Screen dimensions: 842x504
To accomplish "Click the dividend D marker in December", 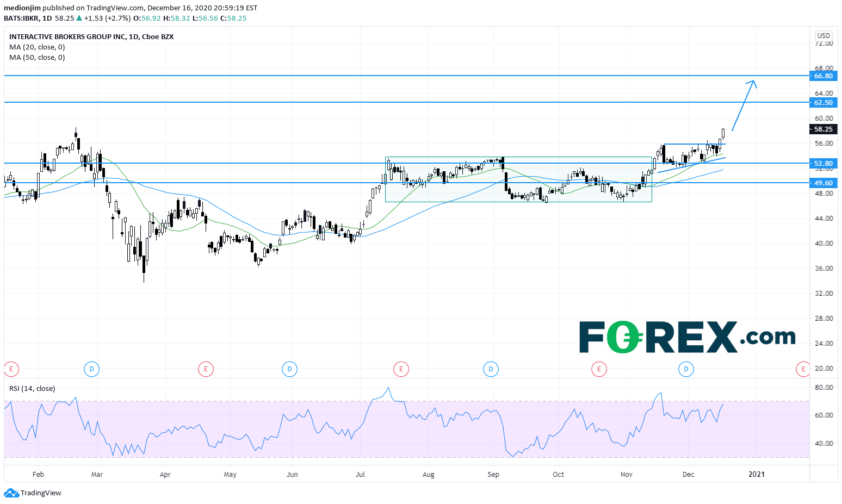I will 686,370.
